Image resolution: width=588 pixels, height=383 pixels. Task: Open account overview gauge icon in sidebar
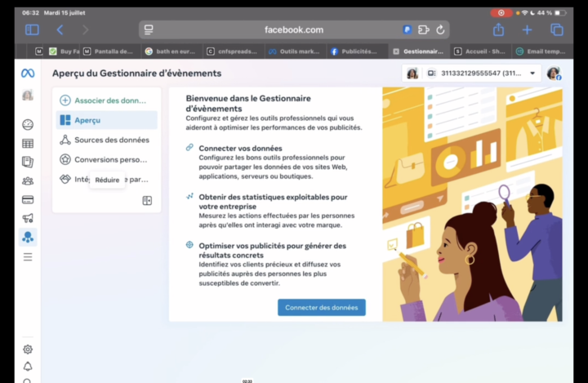(28, 125)
